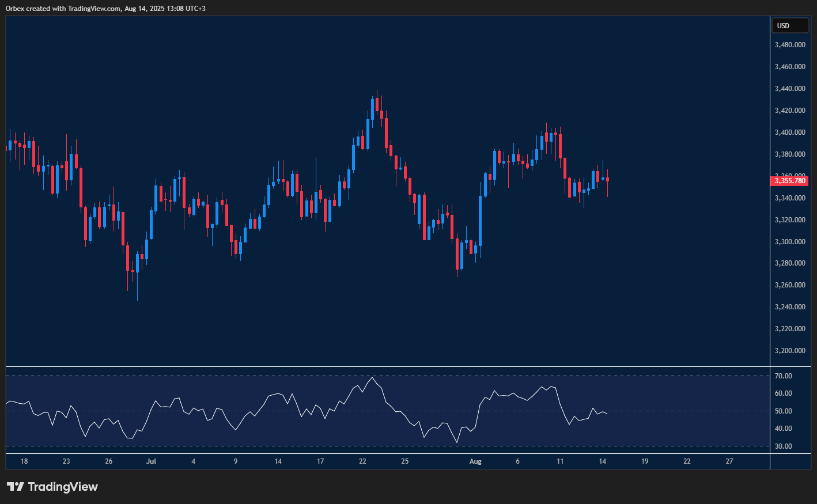Click the 50.00 RSI midline label
The image size is (817, 504).
pyautogui.click(x=784, y=411)
